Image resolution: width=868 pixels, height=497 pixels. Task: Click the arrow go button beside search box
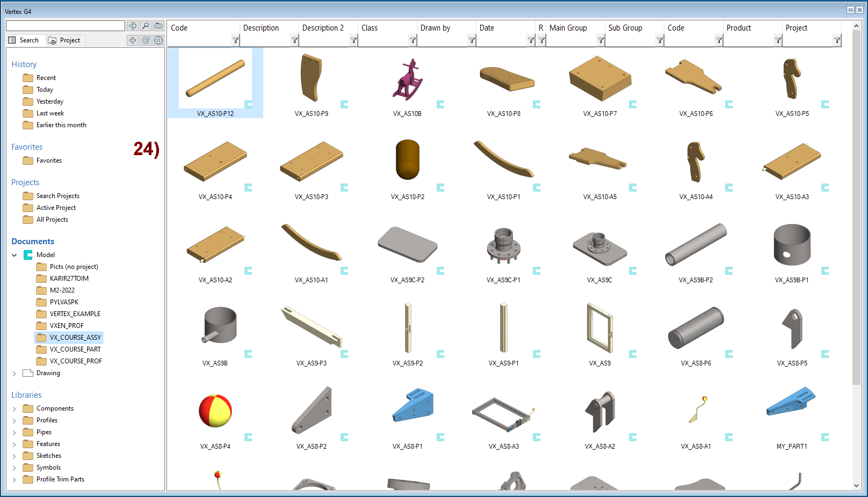[x=133, y=26]
